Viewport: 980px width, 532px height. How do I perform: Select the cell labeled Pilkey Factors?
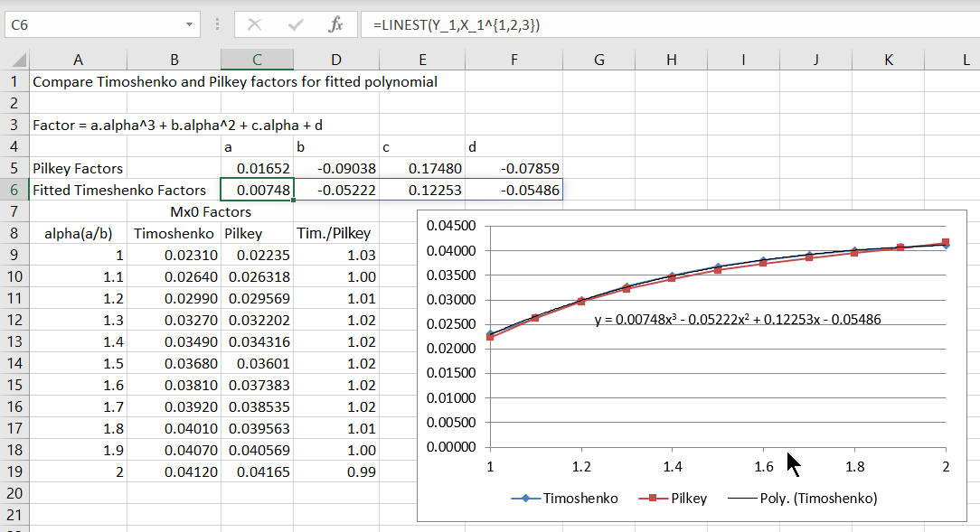coord(78,168)
